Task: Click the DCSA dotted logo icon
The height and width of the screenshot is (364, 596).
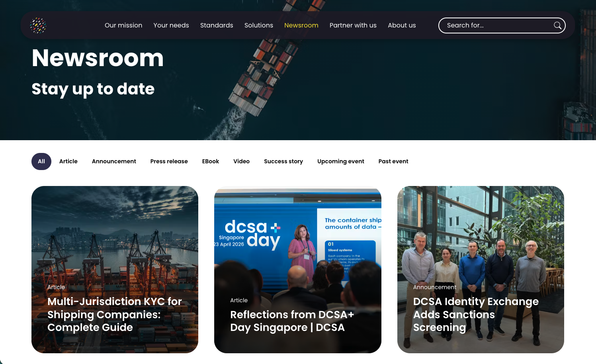Action: 38,25
